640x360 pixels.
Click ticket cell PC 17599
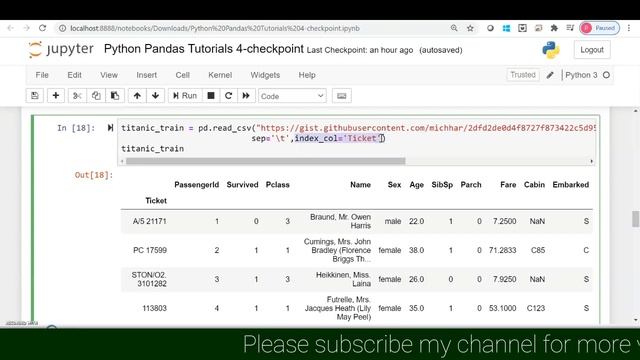[150, 250]
